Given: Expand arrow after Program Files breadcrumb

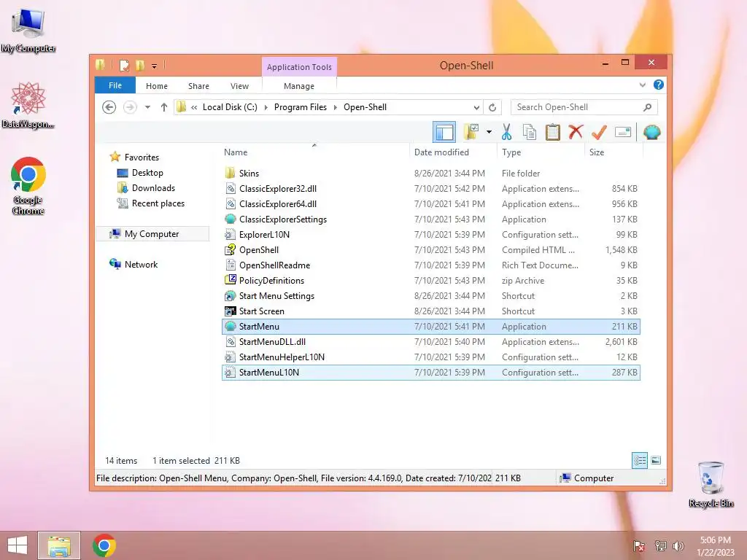Looking at the screenshot, I should (x=335, y=108).
